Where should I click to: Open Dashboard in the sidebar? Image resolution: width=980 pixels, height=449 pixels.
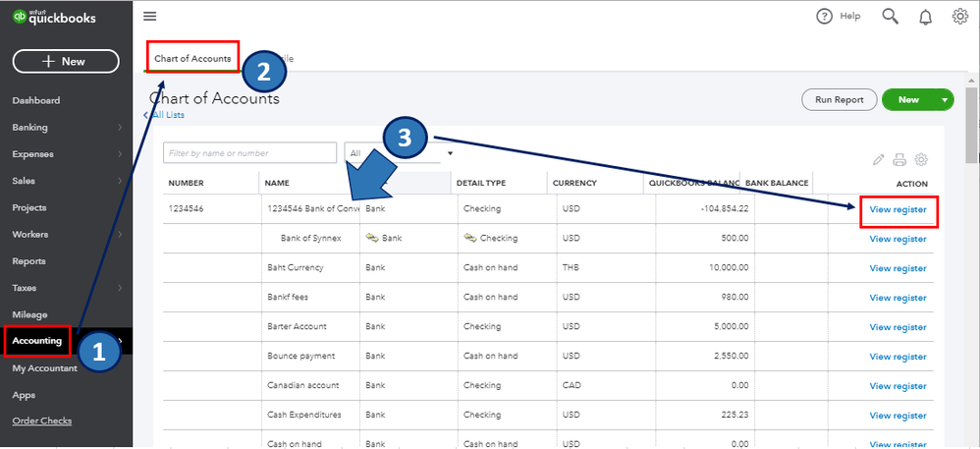coord(36,100)
